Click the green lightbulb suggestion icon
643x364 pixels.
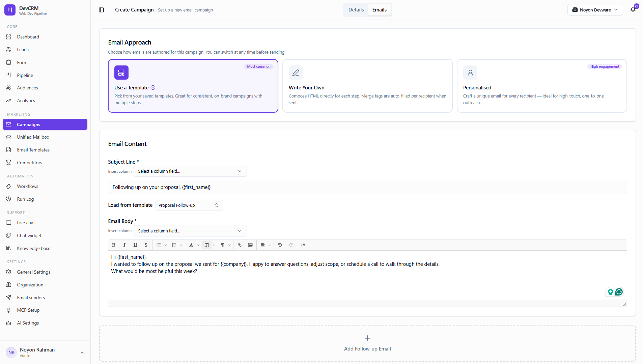click(611, 292)
